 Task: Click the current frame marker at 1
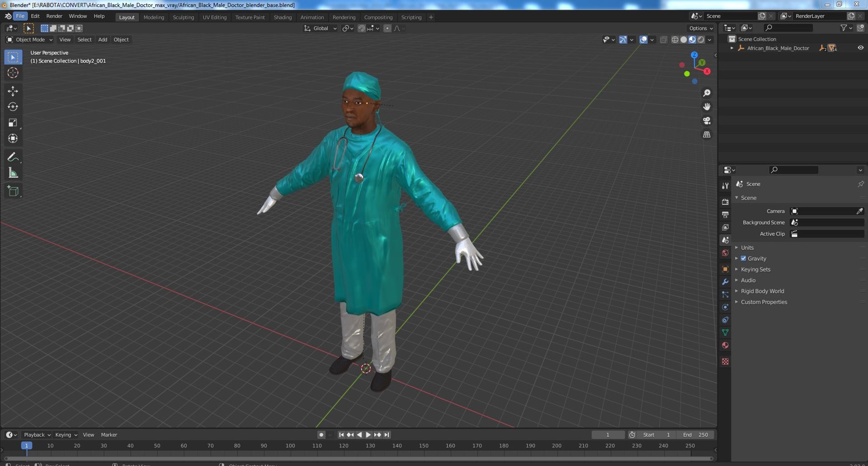click(27, 446)
